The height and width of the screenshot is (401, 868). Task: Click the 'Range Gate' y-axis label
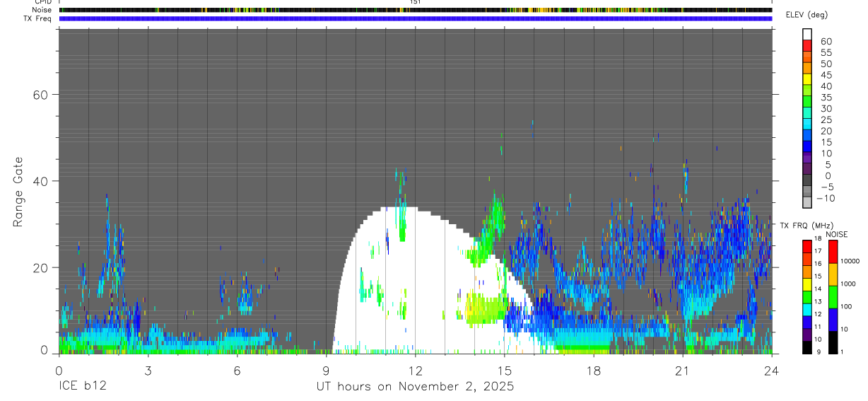pos(18,192)
